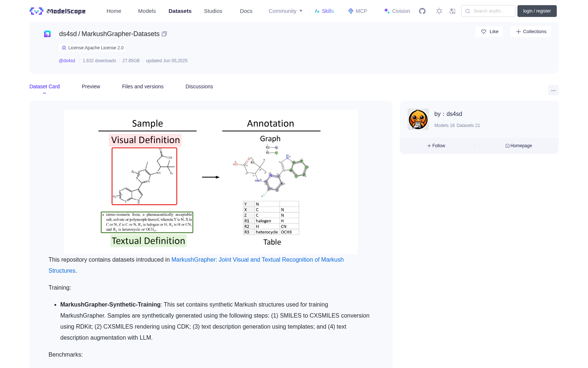Toggle the light/dark theme sun icon
Screen dimensions: 588x368
439,11
